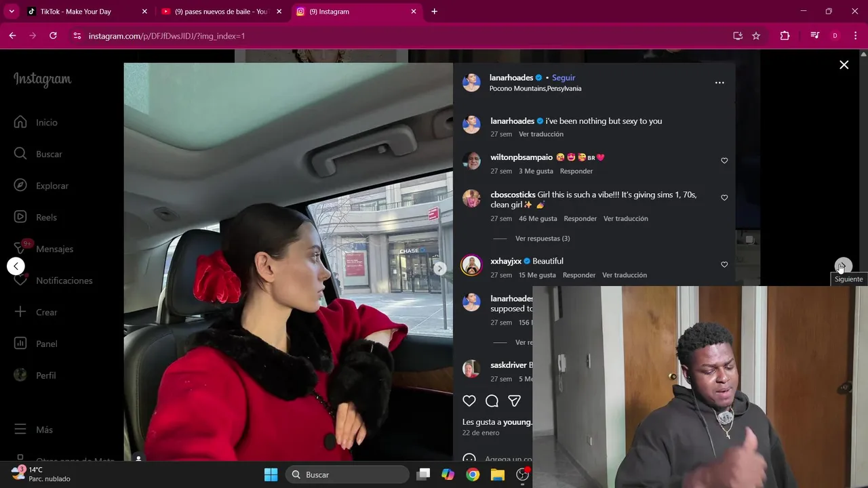Click Crear to create a post
Viewport: 868px width, 488px height.
tap(36, 312)
